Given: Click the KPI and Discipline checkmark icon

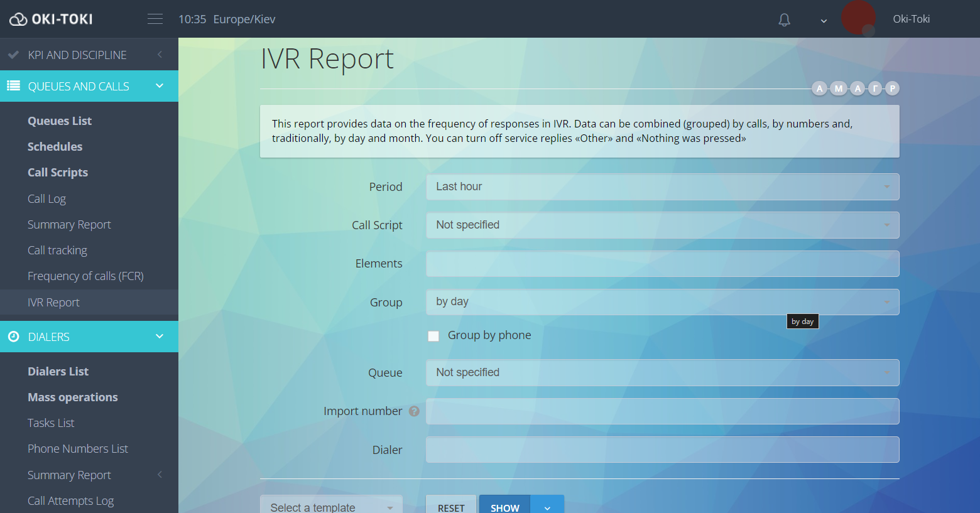Looking at the screenshot, I should [13, 55].
